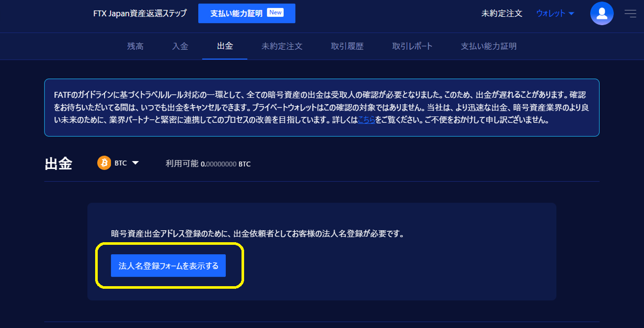Click the 利用可能 0.00000000 BTC balance text
Viewport: 644px width, 328px height.
[x=208, y=164]
